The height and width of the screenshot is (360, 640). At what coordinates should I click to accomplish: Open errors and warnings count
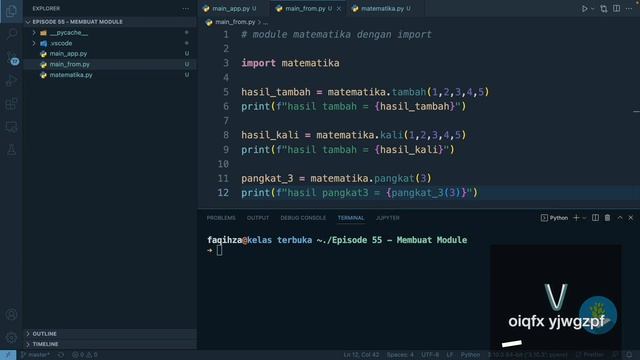(84, 355)
